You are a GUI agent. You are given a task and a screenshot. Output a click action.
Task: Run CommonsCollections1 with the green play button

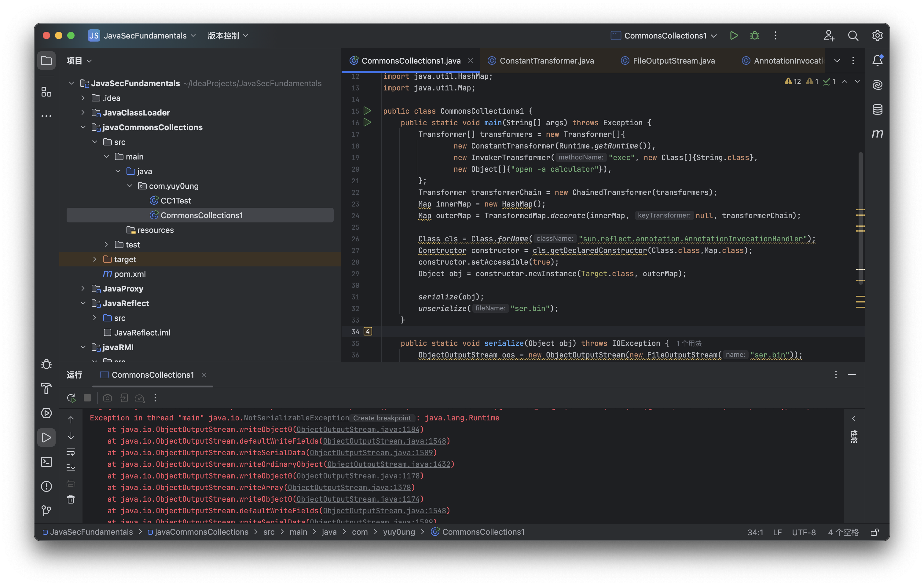point(734,36)
